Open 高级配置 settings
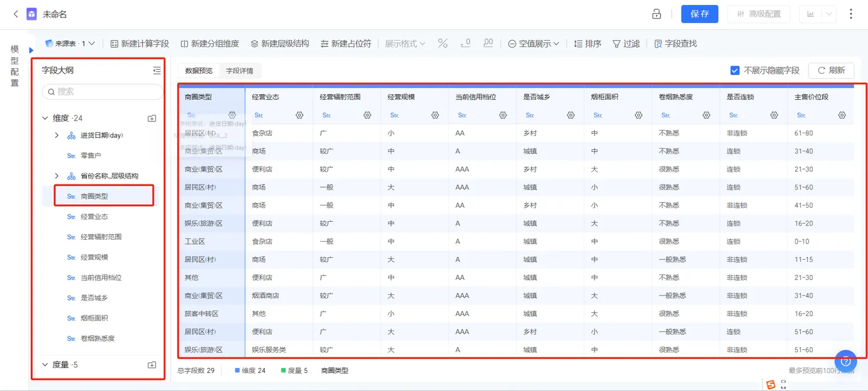 (758, 14)
